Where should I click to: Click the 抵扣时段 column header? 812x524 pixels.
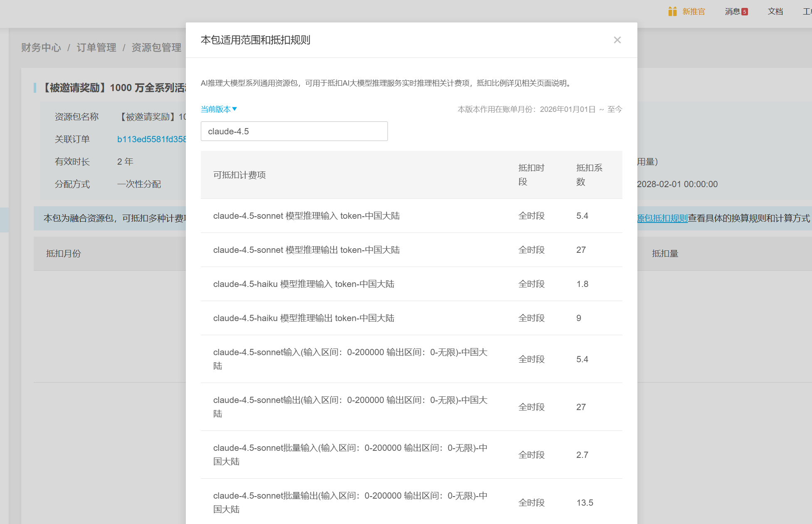531,175
